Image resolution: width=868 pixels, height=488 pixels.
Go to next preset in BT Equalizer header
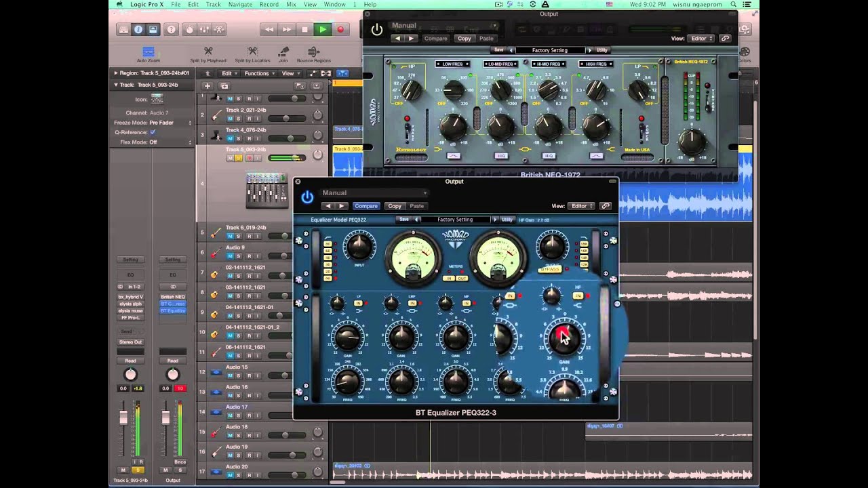(342, 206)
